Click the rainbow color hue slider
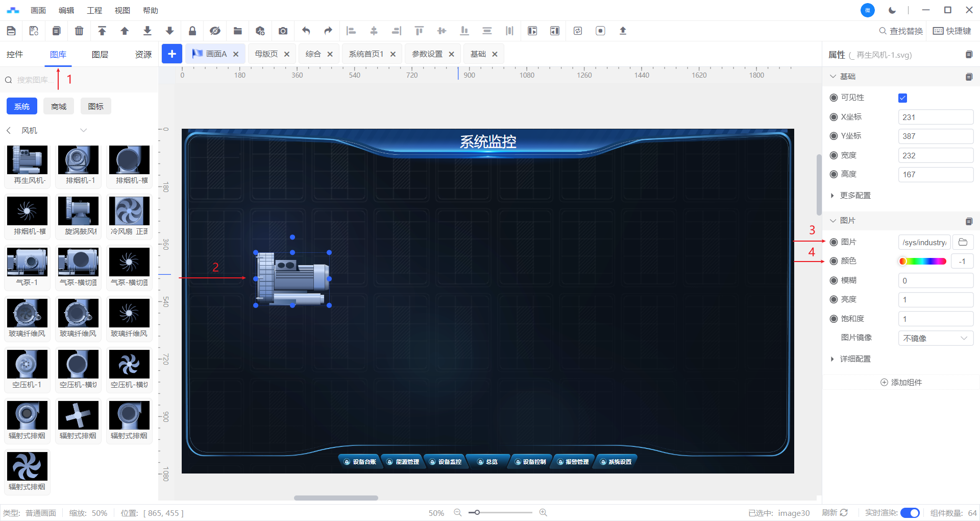 (922, 262)
